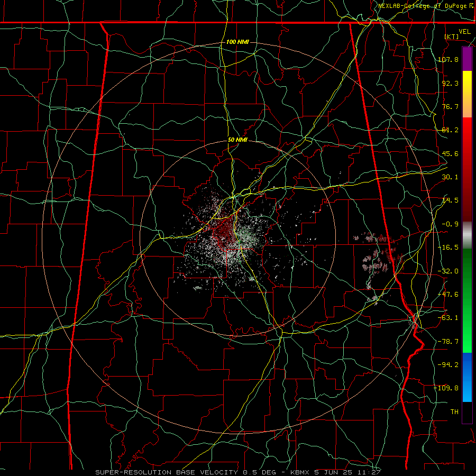Click the SUPER-RESOLUTION BASE VELOCITY caption
Screen dimensions: 476x476
point(167,472)
